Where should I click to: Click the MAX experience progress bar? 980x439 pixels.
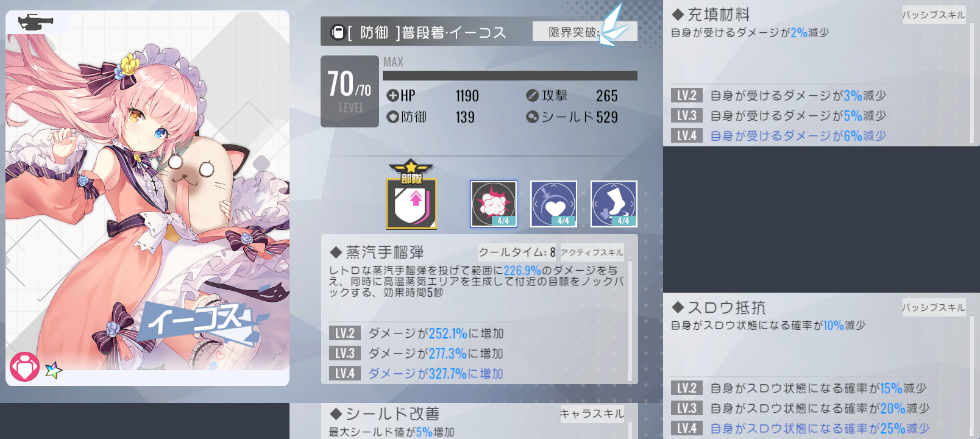[510, 76]
